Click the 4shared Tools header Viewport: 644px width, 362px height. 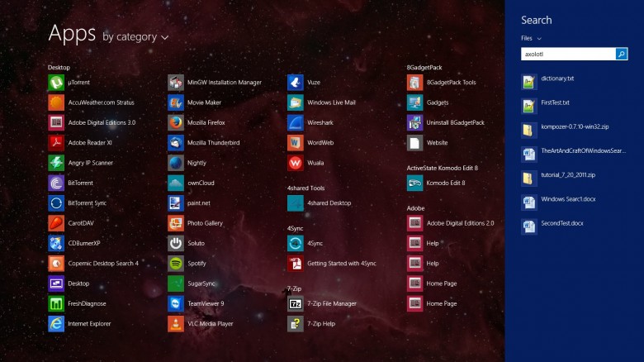tap(306, 188)
